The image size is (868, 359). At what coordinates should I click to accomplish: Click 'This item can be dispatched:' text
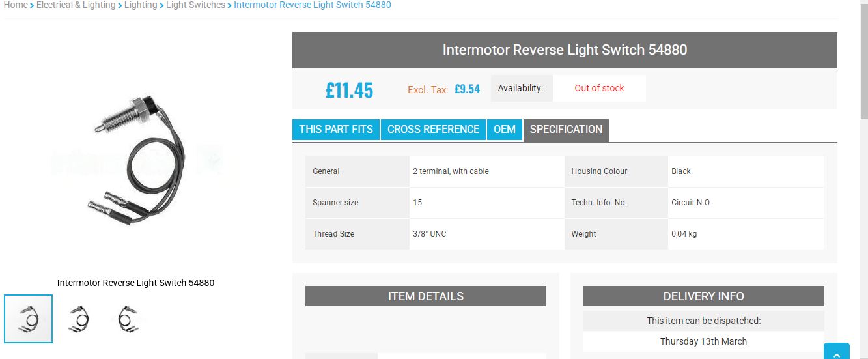(x=704, y=321)
